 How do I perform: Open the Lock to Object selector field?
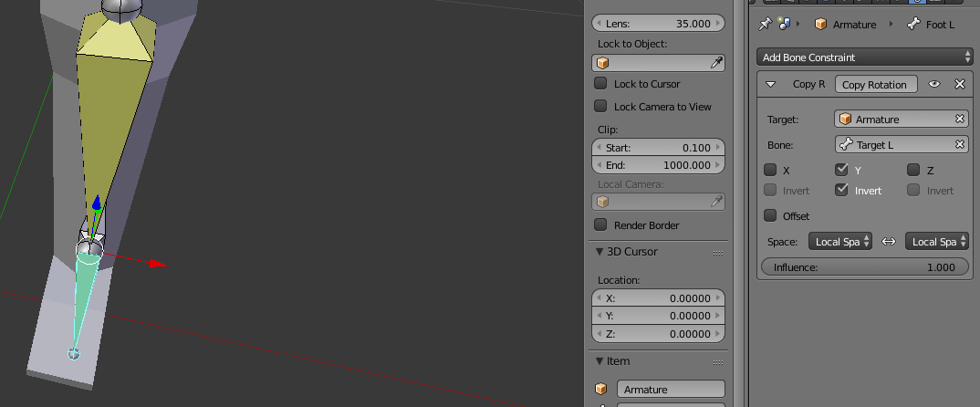pos(658,63)
